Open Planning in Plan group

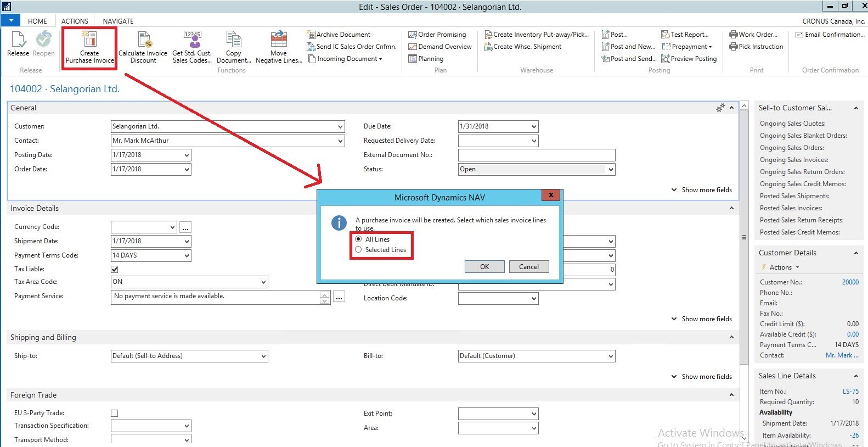click(426, 59)
